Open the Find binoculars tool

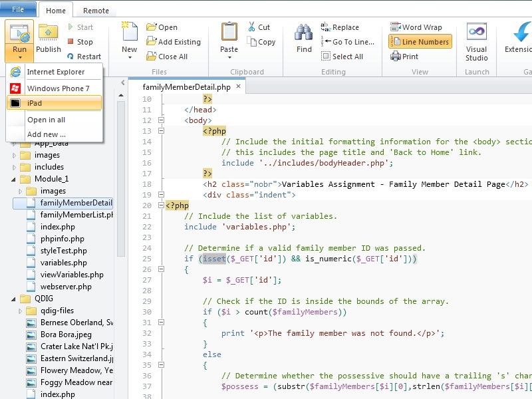coord(304,38)
